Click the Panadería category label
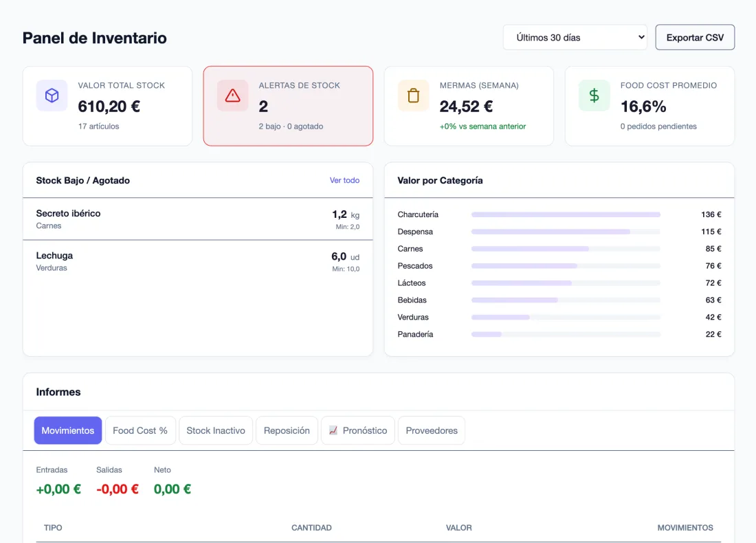This screenshot has height=543, width=756. pos(415,334)
